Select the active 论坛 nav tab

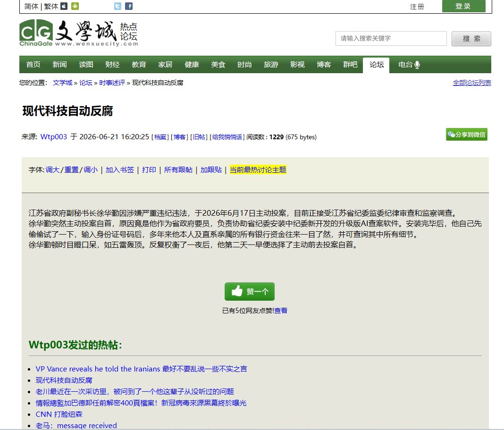point(377,65)
